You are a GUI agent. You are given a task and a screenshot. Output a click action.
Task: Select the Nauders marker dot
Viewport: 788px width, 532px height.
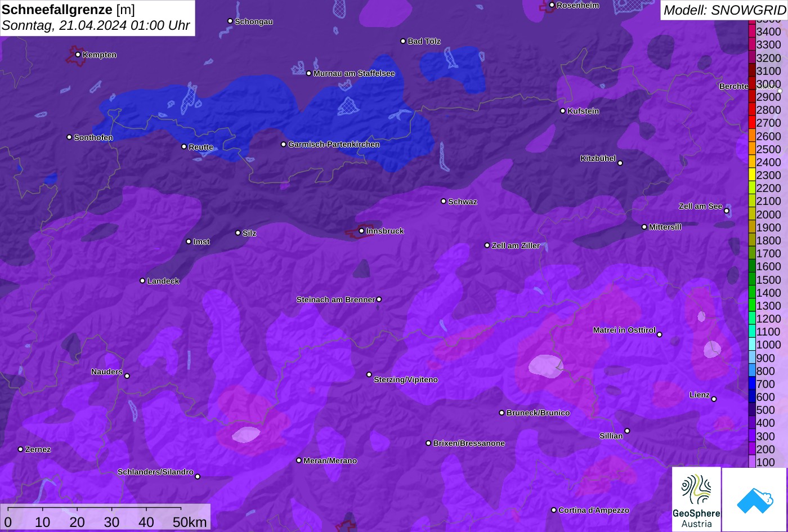(127, 376)
